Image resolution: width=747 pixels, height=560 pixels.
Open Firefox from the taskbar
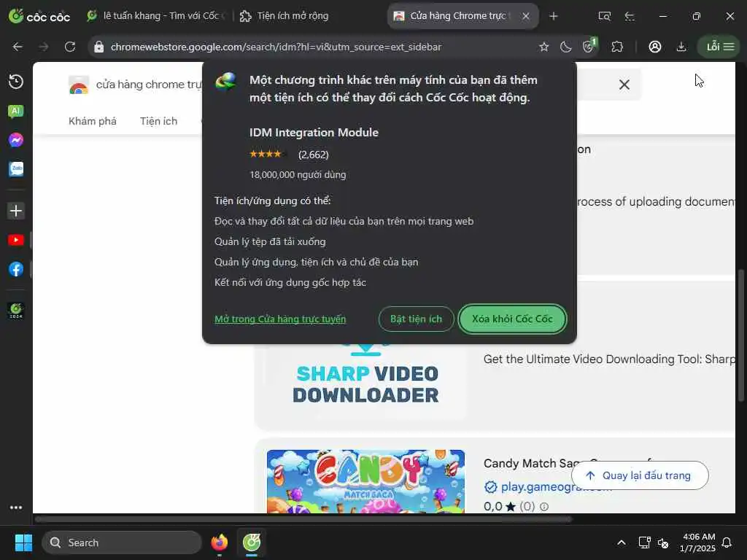pos(219,542)
